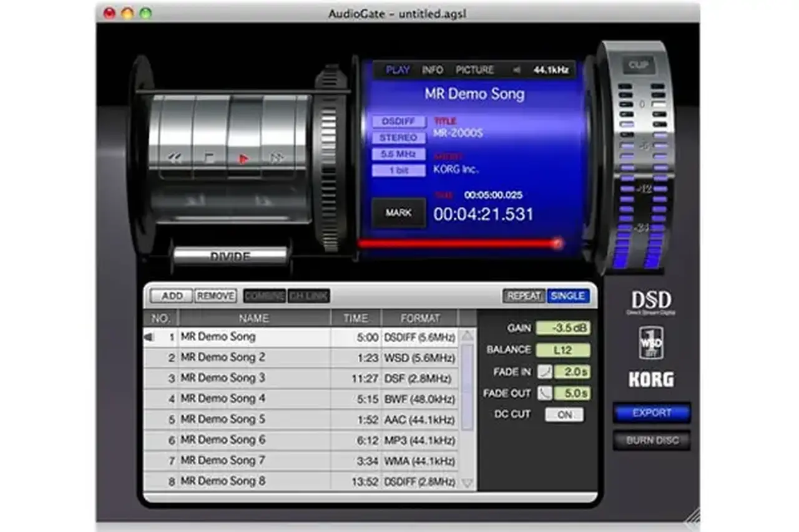Switch to the INFO tab
The image size is (799, 532).
(432, 70)
